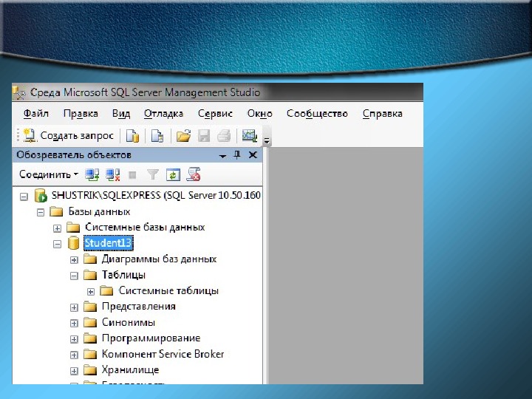Click the disconnect server icon
Image resolution: width=532 pixels, height=399 pixels.
(112, 174)
